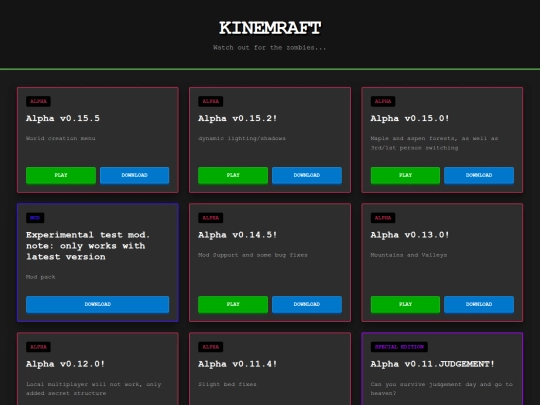Click the ALPHA badge on the v0.15.0! card
The image size is (540, 405).
click(383, 101)
